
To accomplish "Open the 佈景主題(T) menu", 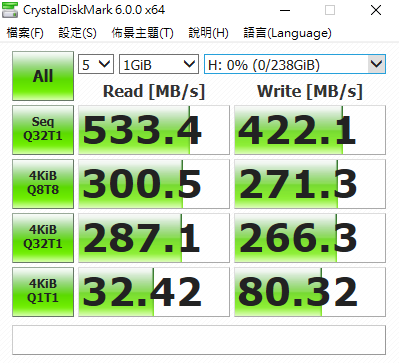I will pos(143,33).
